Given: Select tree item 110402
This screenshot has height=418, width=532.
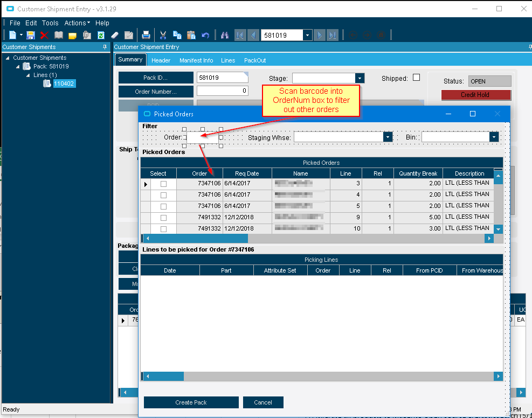Looking at the screenshot, I should tap(64, 83).
